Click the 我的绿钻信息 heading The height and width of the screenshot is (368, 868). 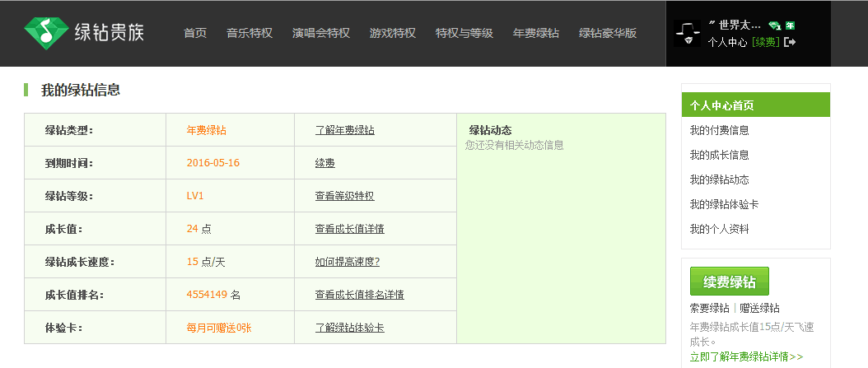click(81, 91)
